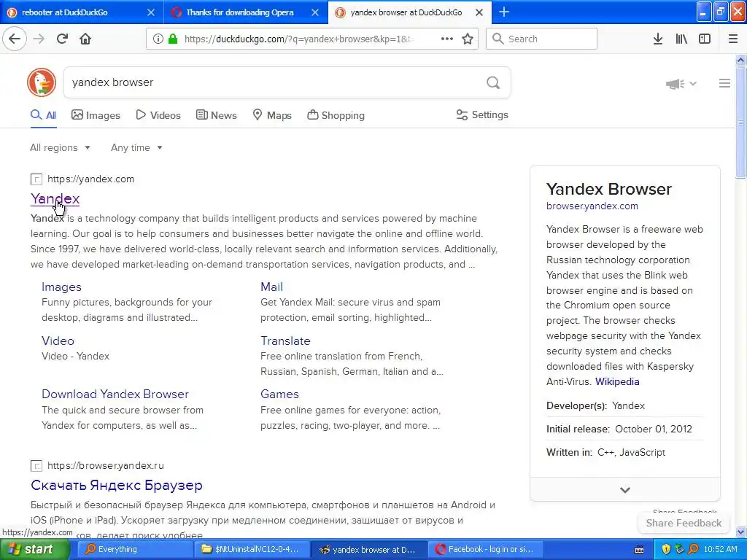The width and height of the screenshot is (747, 560).
Task: Open a new browser tab
Action: click(503, 12)
